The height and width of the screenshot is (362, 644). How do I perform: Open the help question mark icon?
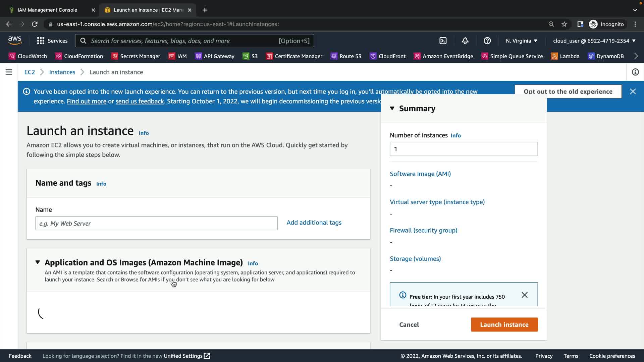coord(487,41)
